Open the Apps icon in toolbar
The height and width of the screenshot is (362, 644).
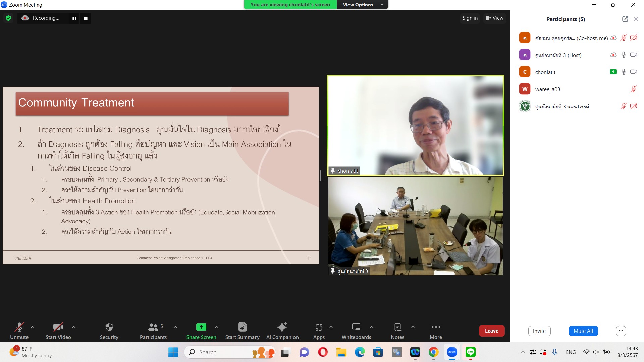[x=319, y=327]
